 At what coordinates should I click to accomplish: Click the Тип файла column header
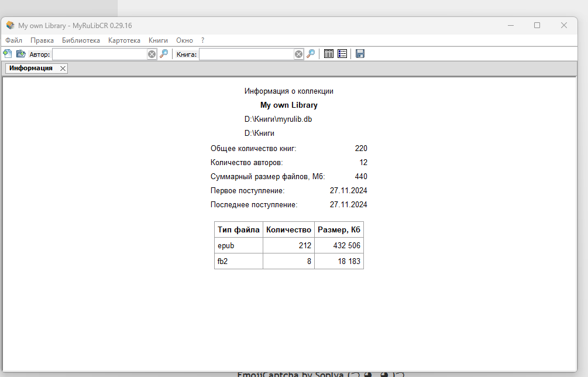pyautogui.click(x=239, y=229)
